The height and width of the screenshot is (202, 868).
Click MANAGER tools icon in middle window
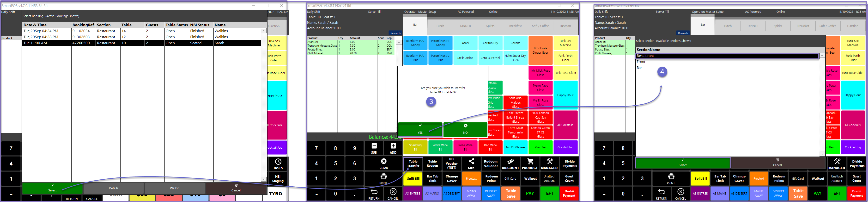click(549, 161)
